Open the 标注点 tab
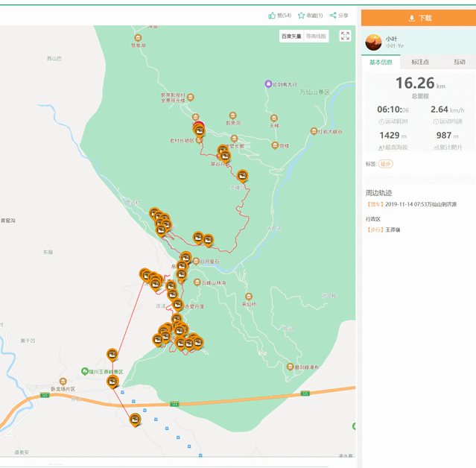 pyautogui.click(x=420, y=62)
